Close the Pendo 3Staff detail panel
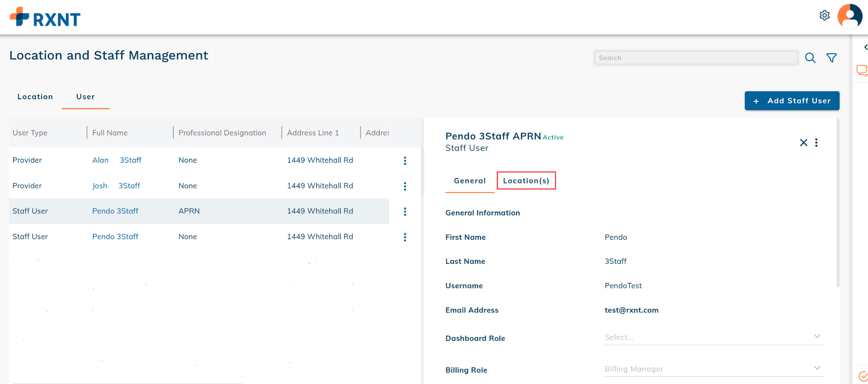The width and height of the screenshot is (868, 384). click(803, 143)
